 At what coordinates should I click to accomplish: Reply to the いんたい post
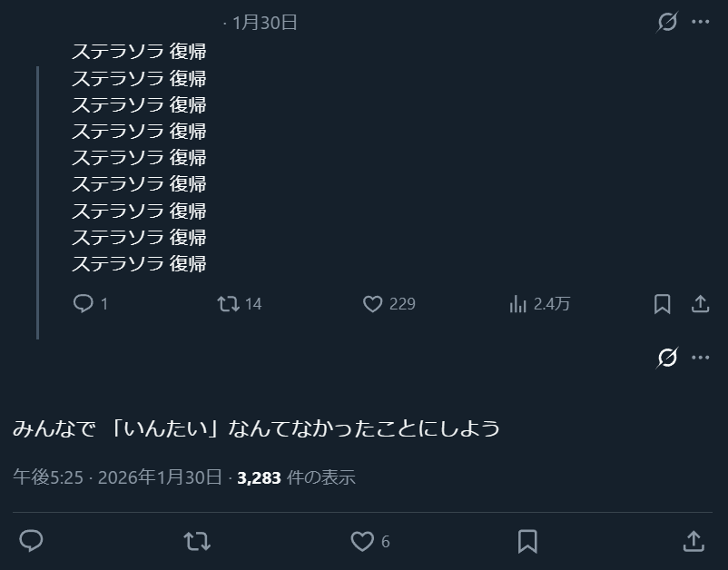coord(32,542)
